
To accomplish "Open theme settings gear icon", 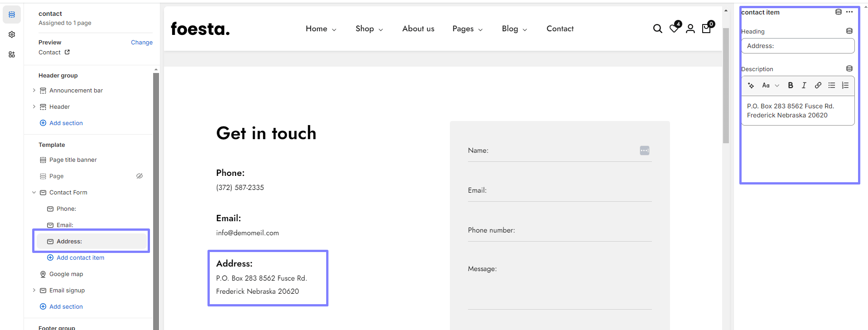I will point(12,34).
